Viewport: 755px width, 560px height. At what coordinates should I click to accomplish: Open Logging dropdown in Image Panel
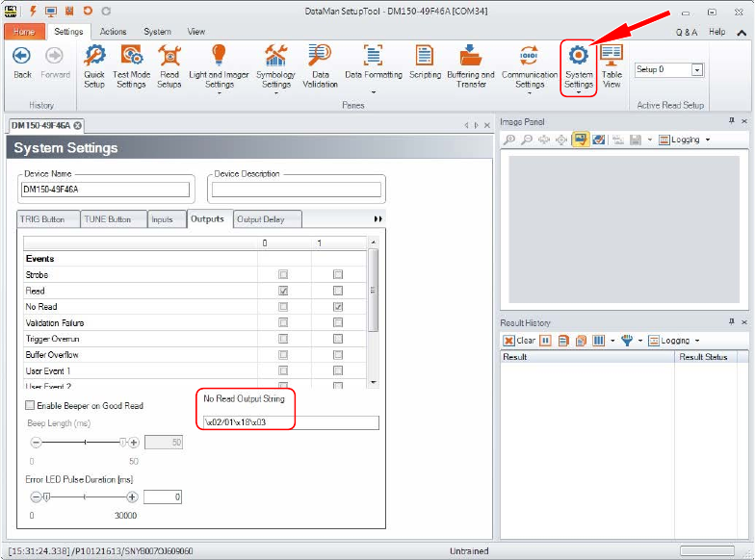[685, 140]
